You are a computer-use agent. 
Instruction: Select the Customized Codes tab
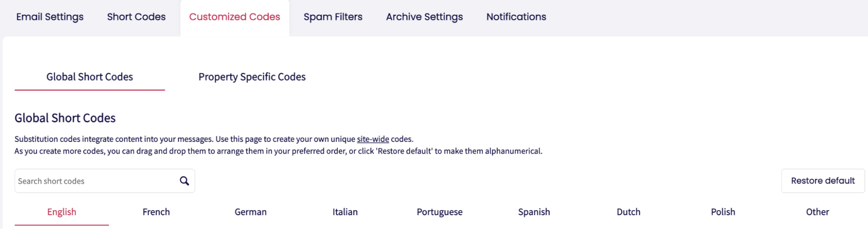click(234, 17)
